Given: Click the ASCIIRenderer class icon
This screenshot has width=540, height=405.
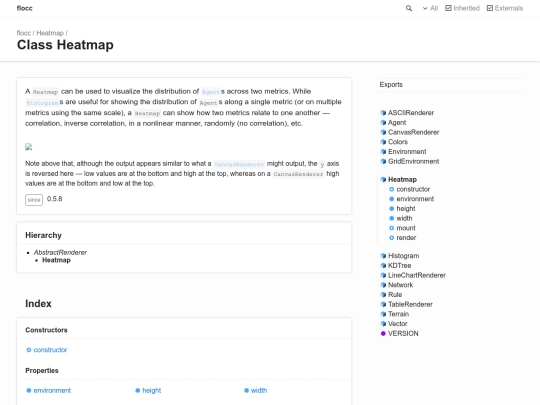Looking at the screenshot, I should point(383,113).
